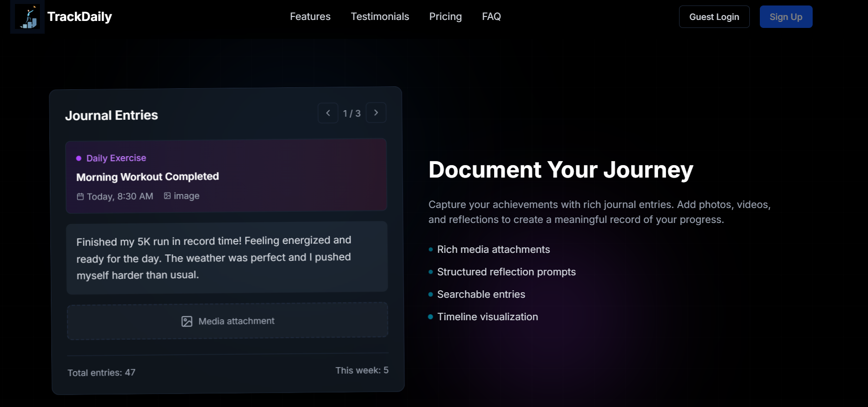Screen dimensions: 868x407
Task: Click the small image icon in entry header
Action: pos(168,196)
